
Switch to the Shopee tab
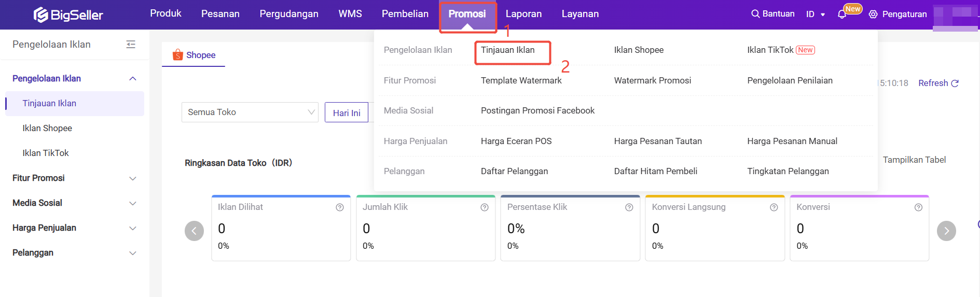(x=194, y=55)
